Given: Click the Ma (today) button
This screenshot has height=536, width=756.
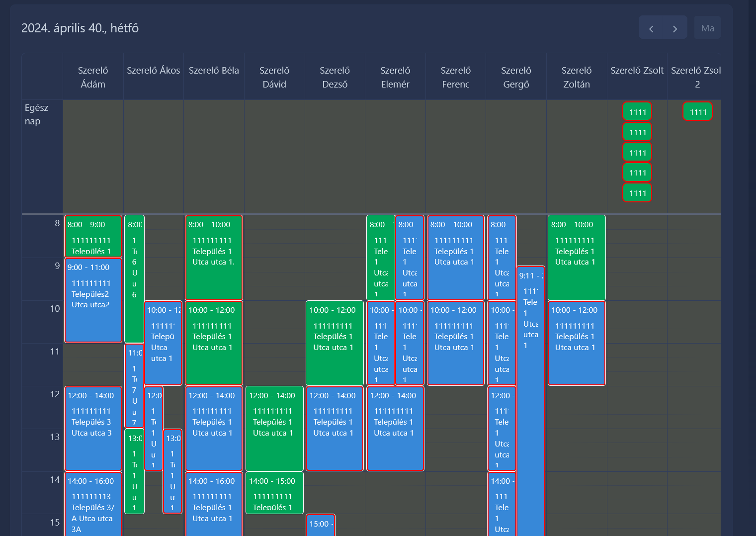Looking at the screenshot, I should pyautogui.click(x=708, y=28).
